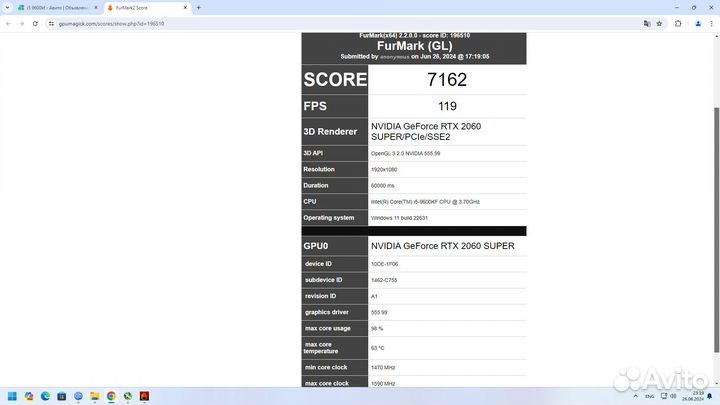The height and width of the screenshot is (405, 720).
Task: Show hidden system tray icons
Action: [x=636, y=396]
